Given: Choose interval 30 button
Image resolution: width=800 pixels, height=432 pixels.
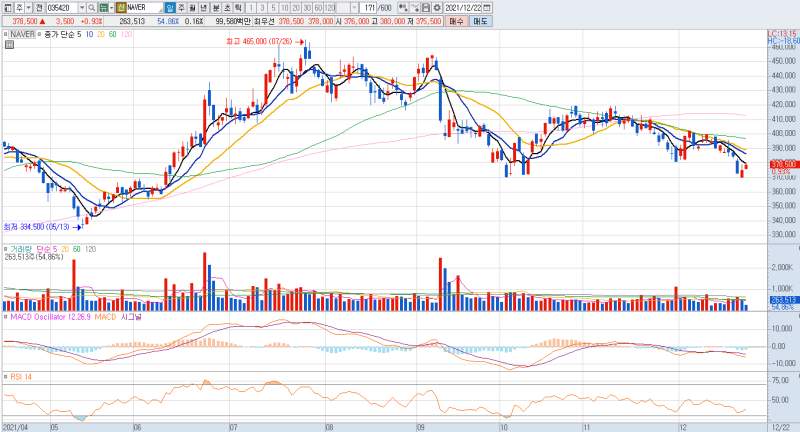Looking at the screenshot, I should click(307, 8).
